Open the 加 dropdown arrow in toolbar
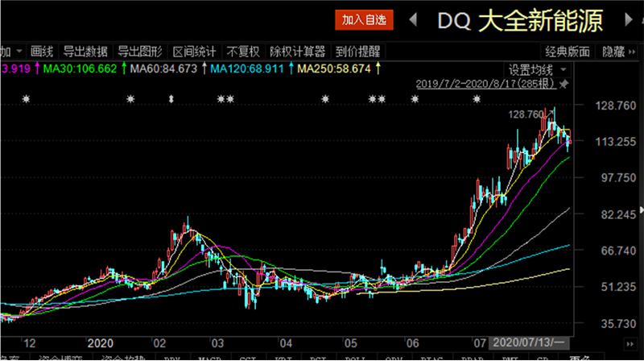The width and height of the screenshot is (644, 361). pyautogui.click(x=19, y=52)
